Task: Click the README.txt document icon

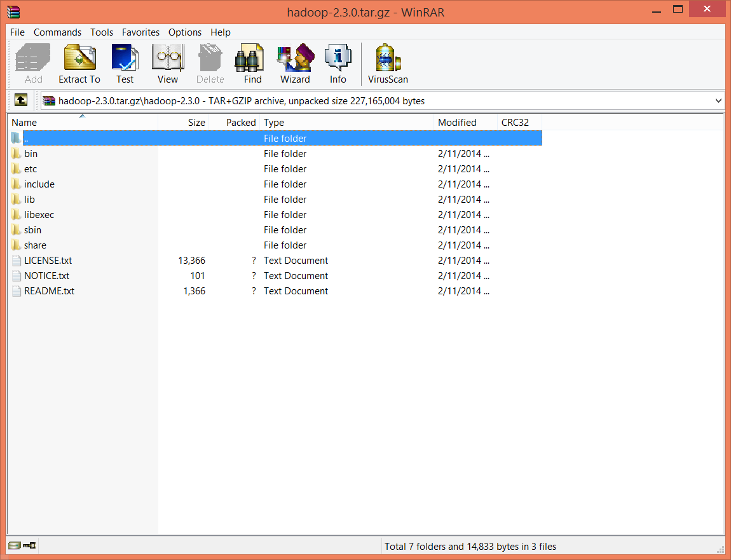Action: point(17,291)
